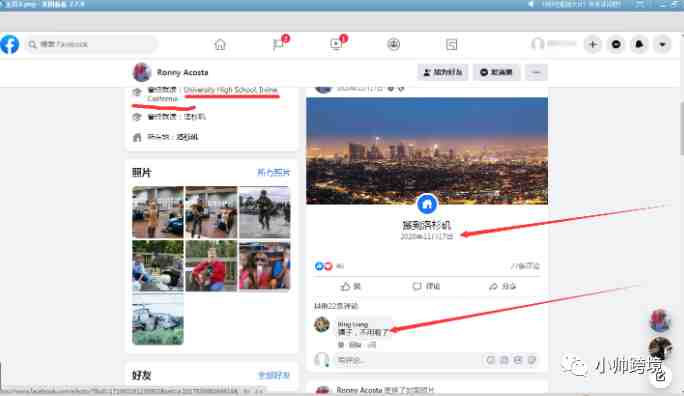The height and width of the screenshot is (396, 684).
Task: Click the Message button beside Add Friend
Action: point(496,72)
